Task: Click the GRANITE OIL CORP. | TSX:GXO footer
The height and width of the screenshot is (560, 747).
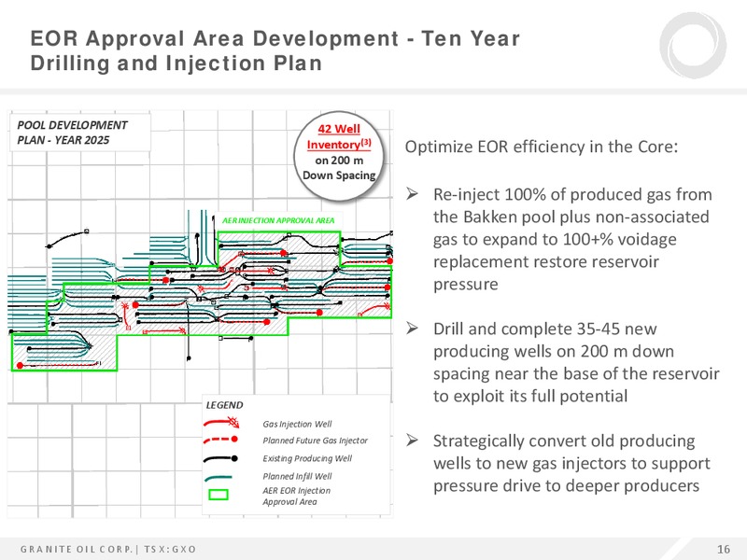Action: click(x=108, y=549)
